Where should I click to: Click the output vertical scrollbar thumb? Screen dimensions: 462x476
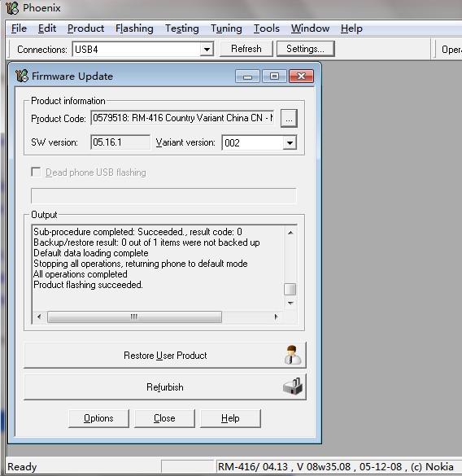tap(290, 289)
